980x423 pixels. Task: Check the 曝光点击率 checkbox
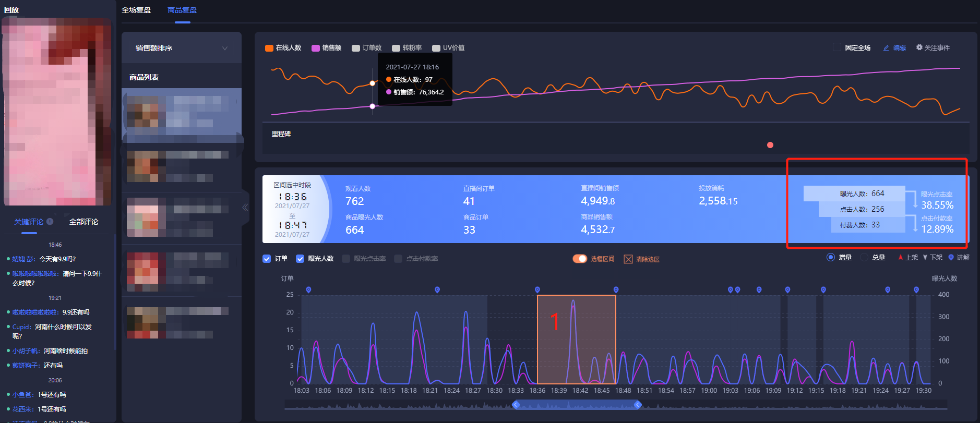click(346, 259)
